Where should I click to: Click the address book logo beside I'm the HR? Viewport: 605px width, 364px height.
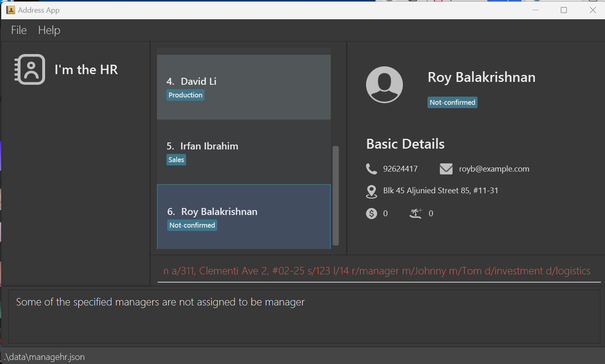coord(30,69)
